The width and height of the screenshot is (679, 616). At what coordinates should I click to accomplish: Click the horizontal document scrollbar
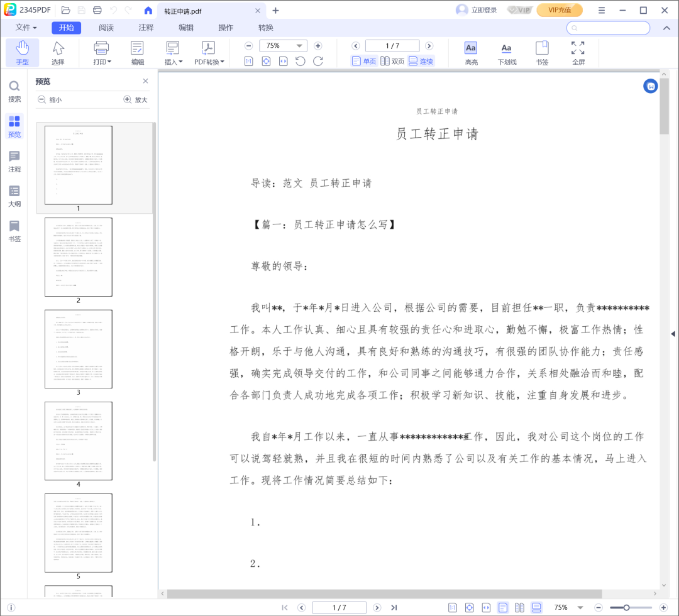[384, 593]
